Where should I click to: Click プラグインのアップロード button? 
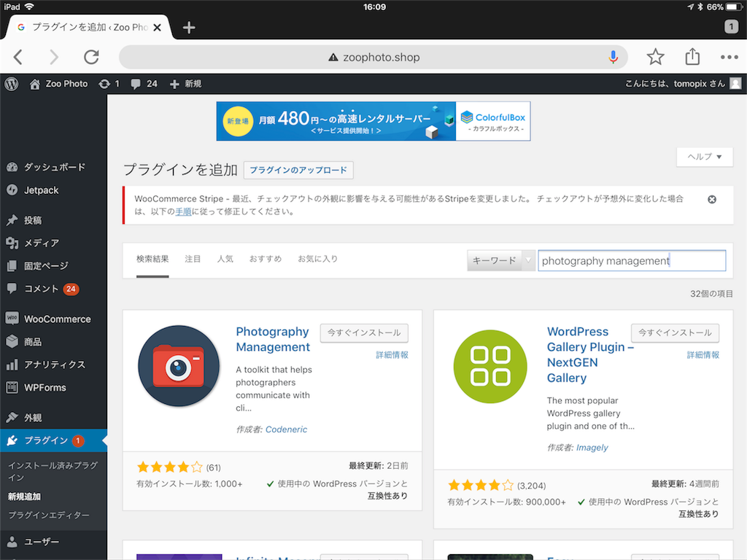click(298, 170)
